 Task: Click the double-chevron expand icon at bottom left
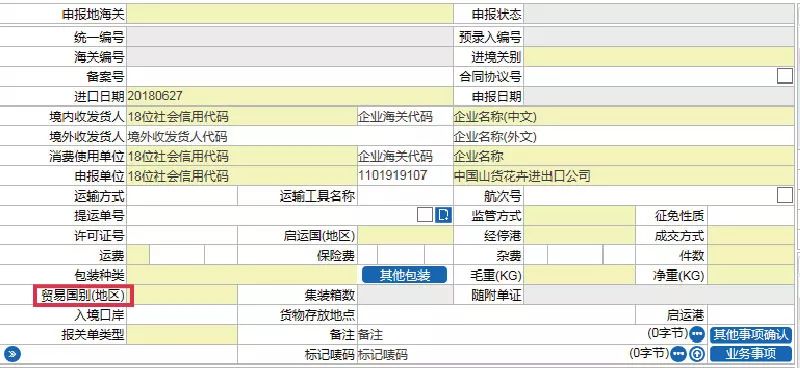12,353
